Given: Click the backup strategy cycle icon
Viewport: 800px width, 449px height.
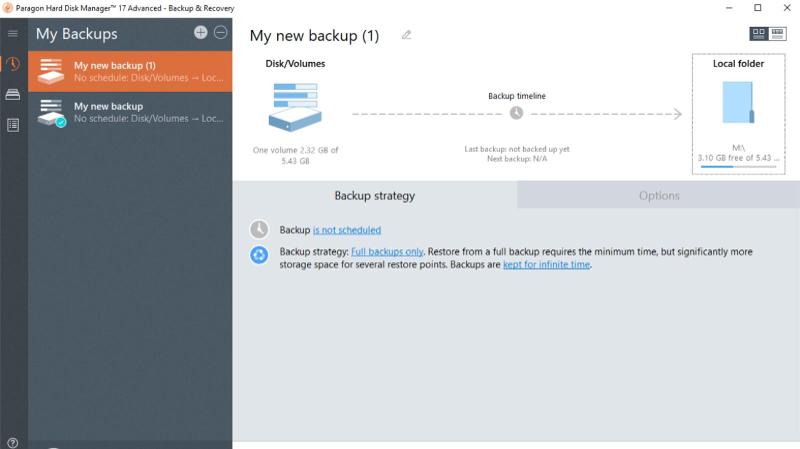Looking at the screenshot, I should (259, 255).
